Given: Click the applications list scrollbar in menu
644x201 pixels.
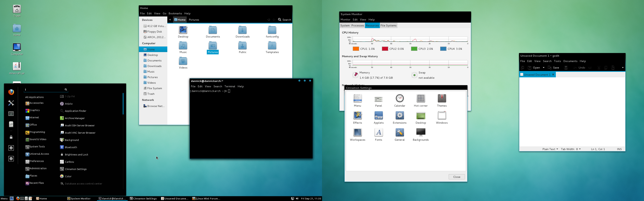Looking at the screenshot, I should pyautogui.click(x=123, y=104).
